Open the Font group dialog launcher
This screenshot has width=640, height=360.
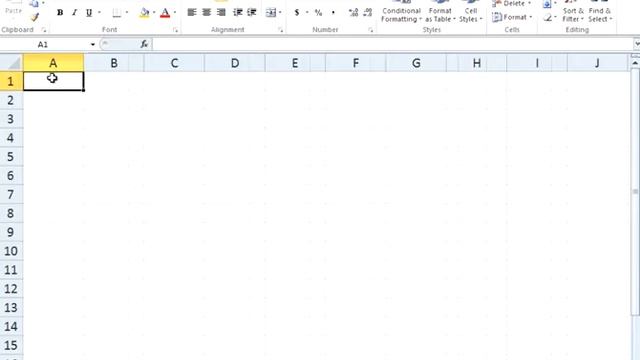176,30
